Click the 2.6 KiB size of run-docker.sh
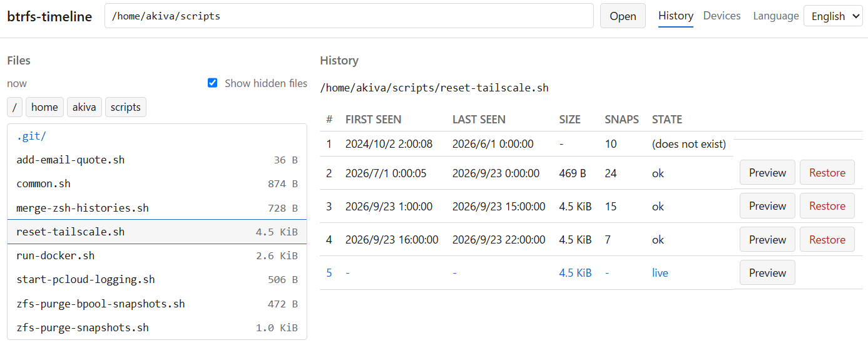The image size is (868, 345). click(277, 255)
